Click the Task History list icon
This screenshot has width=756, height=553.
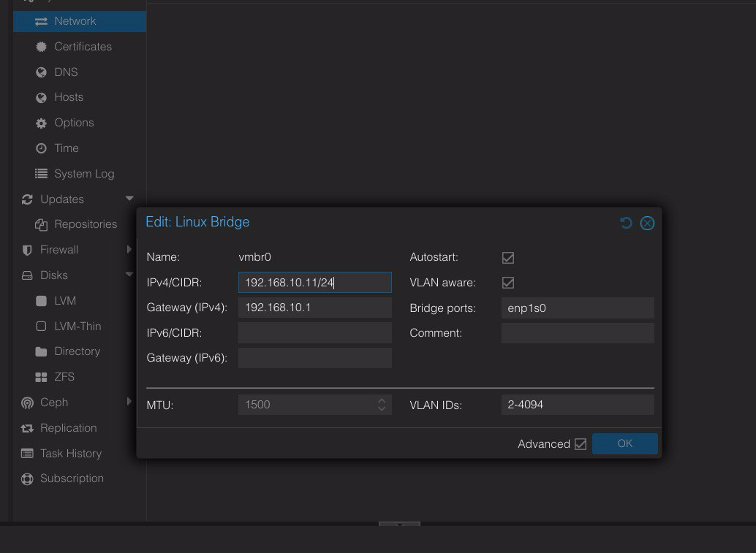tap(27, 454)
